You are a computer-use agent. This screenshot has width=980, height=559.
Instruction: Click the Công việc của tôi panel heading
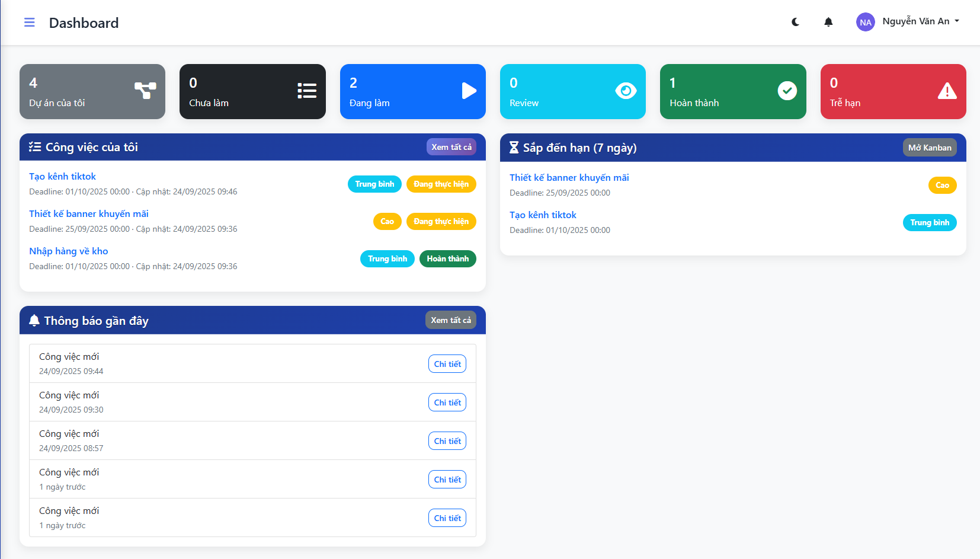pos(92,147)
